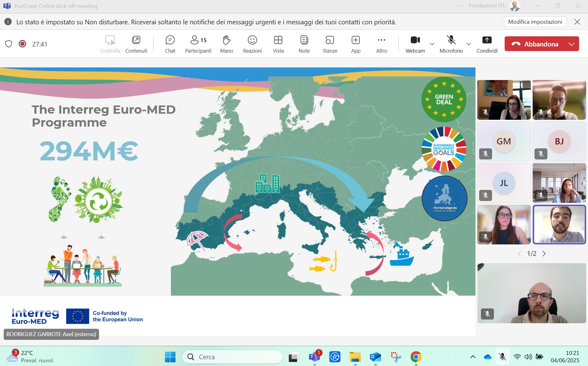
Task: Click the 27:41 meeting timer
Action: pyautogui.click(x=40, y=44)
